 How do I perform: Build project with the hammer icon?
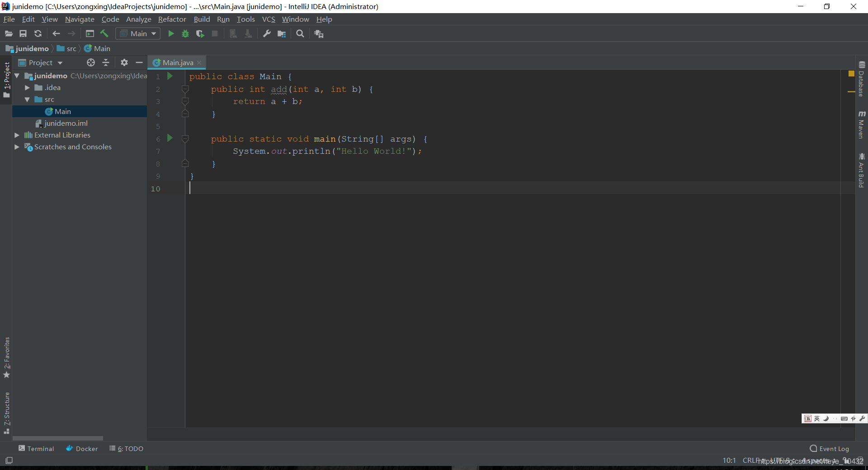click(x=104, y=34)
